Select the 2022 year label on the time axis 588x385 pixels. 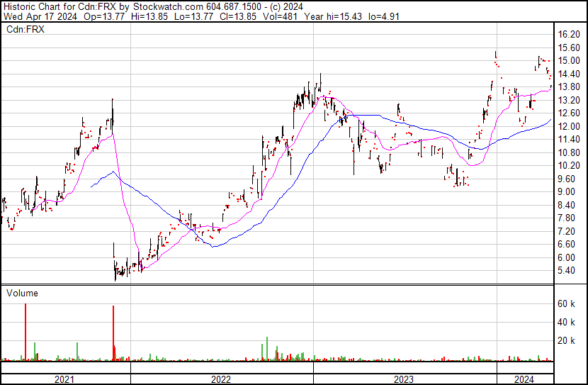tap(221, 379)
